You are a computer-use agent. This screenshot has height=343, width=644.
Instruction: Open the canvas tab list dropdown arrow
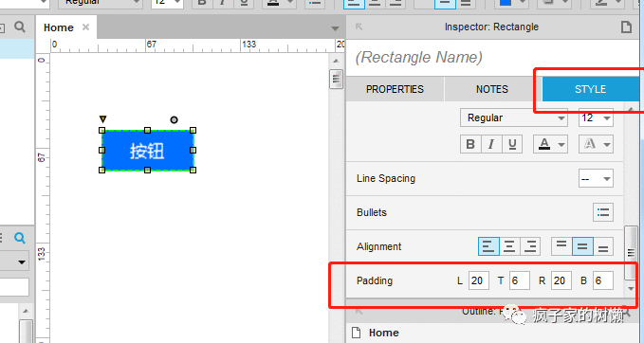[335, 28]
